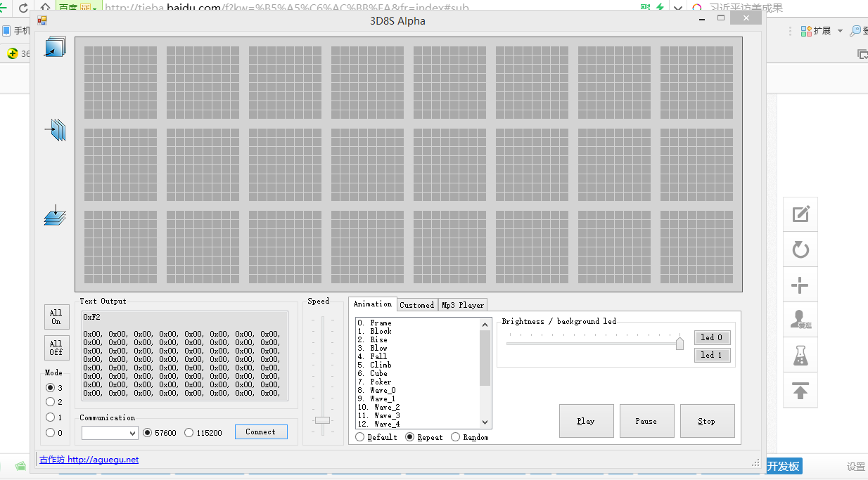Click the Brightness slider handle
Image resolution: width=868 pixels, height=480 pixels.
point(679,343)
